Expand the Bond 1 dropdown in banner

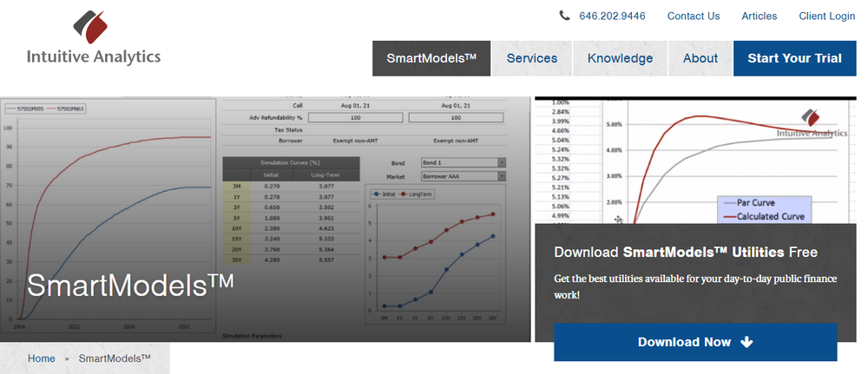coord(464,163)
